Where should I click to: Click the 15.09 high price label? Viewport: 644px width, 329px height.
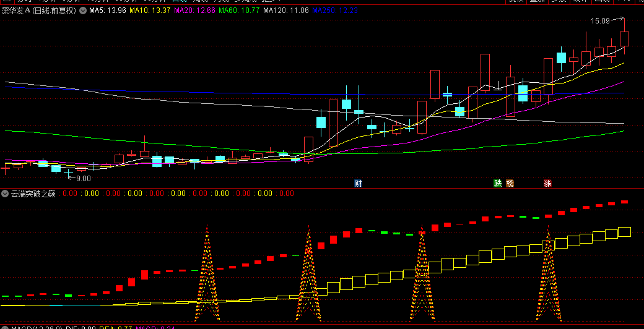click(x=600, y=20)
